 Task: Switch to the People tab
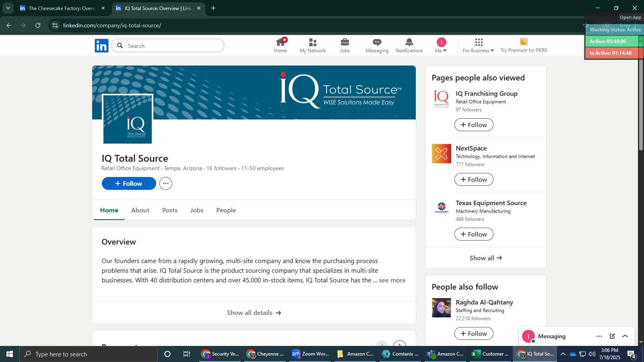(x=226, y=210)
